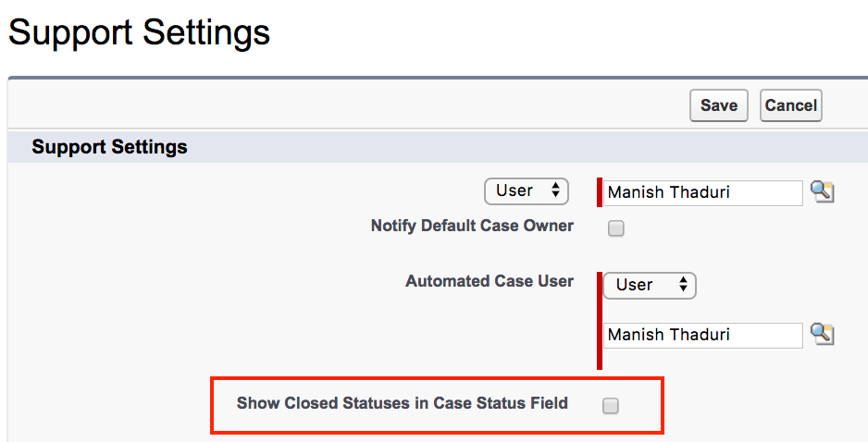
Task: Click red required bar beside Automated Case User
Action: 599,319
